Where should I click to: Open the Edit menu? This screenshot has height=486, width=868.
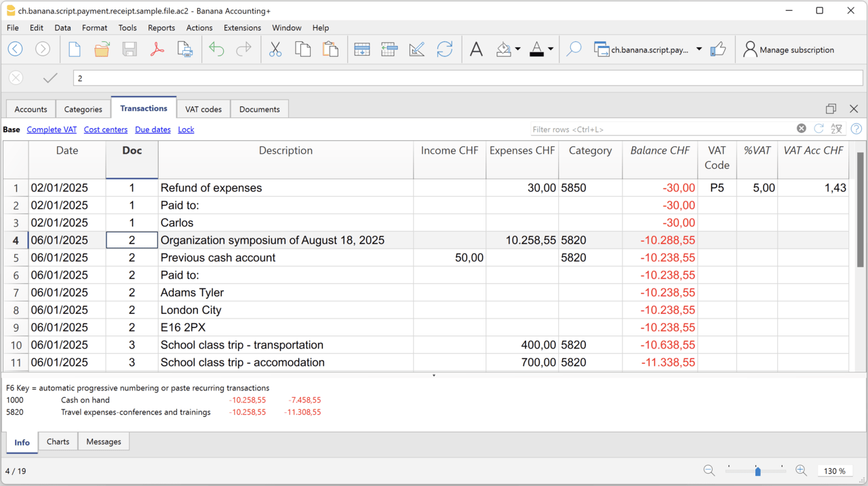pyautogui.click(x=37, y=28)
